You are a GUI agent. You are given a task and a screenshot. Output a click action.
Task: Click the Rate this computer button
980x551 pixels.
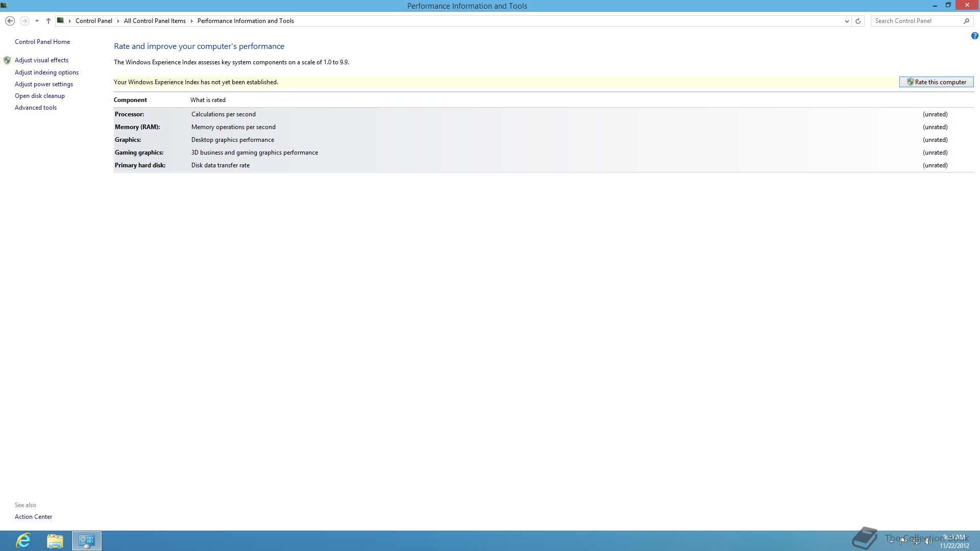936,82
